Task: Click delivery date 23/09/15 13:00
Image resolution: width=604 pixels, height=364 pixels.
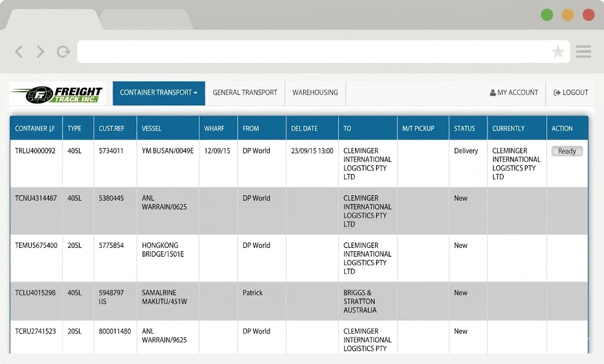Action: (x=312, y=151)
